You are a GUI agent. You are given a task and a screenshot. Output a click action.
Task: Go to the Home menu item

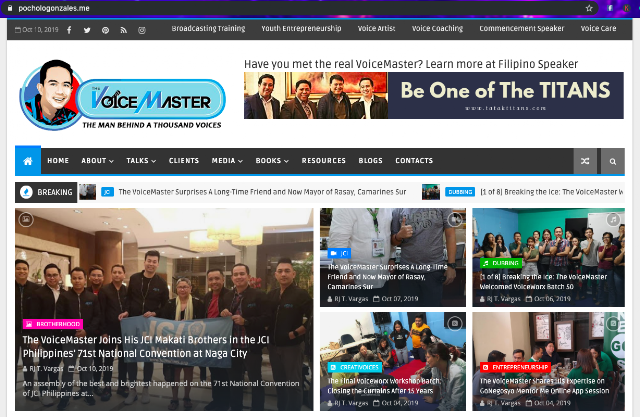(x=58, y=161)
